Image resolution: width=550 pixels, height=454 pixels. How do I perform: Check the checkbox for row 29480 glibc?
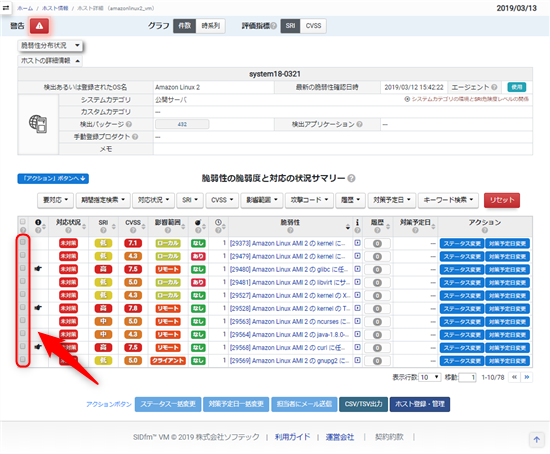coord(23,268)
